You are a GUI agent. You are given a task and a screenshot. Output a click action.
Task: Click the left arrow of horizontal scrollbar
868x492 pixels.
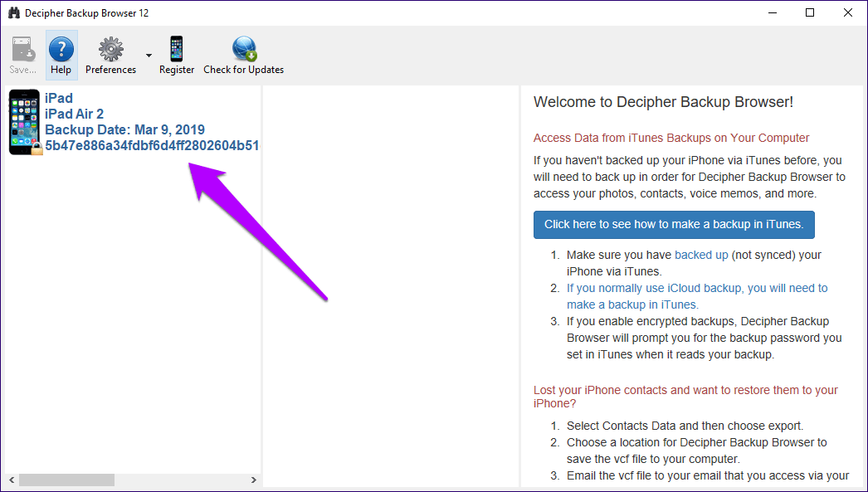pos(12,480)
